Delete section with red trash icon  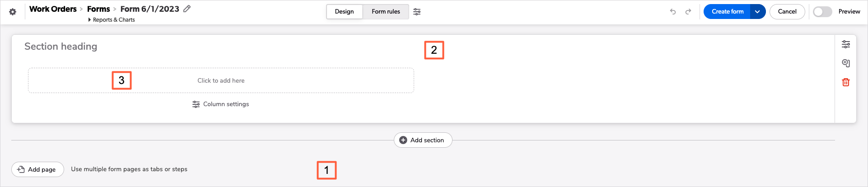[x=846, y=82]
